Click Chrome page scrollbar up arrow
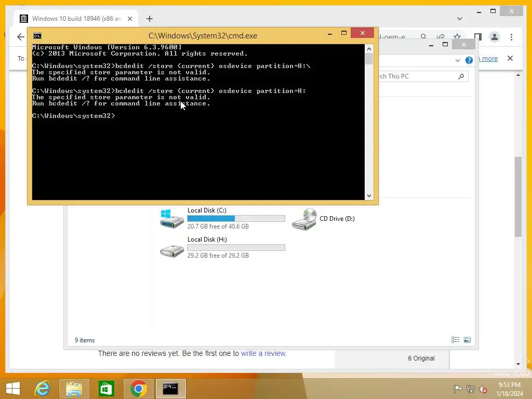 (518, 75)
